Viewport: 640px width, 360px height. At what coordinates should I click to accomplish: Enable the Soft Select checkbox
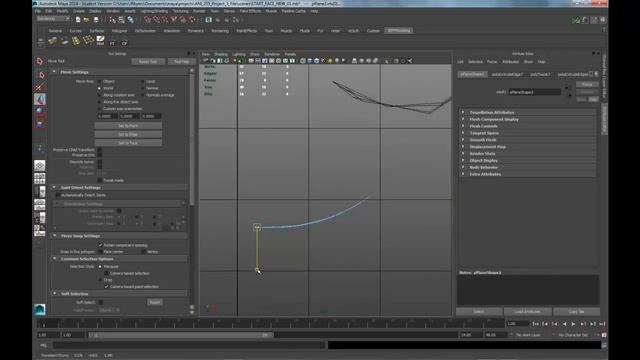pyautogui.click(x=100, y=302)
